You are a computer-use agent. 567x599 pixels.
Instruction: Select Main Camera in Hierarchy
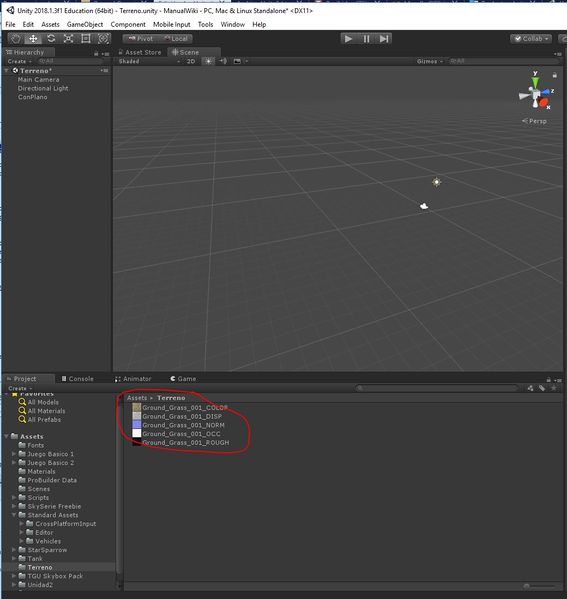(x=38, y=79)
